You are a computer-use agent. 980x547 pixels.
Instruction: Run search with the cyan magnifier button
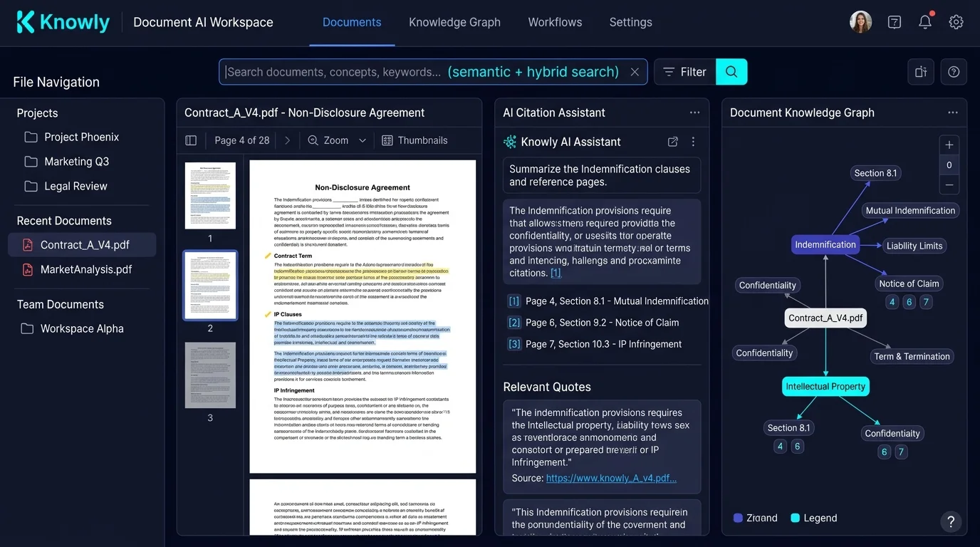click(x=731, y=72)
